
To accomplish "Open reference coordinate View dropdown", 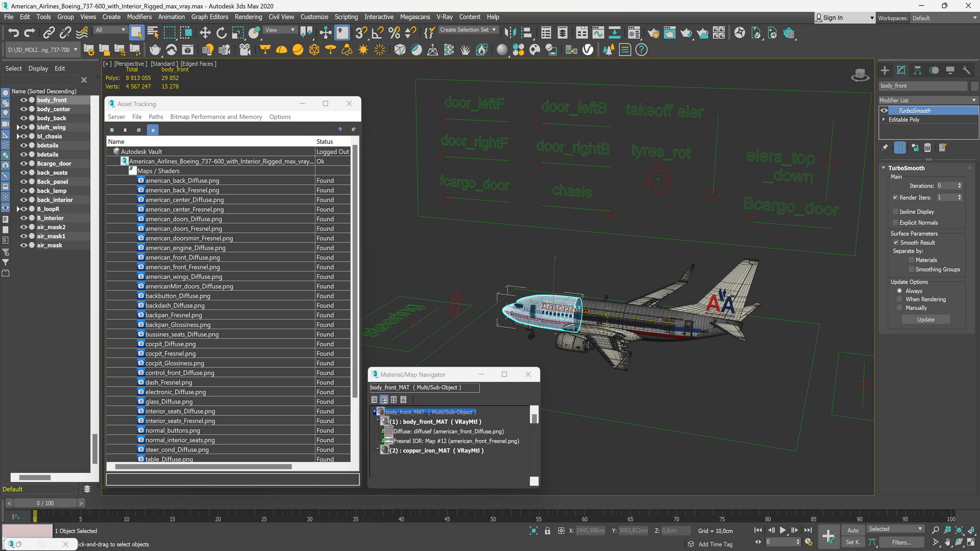I will coord(280,30).
